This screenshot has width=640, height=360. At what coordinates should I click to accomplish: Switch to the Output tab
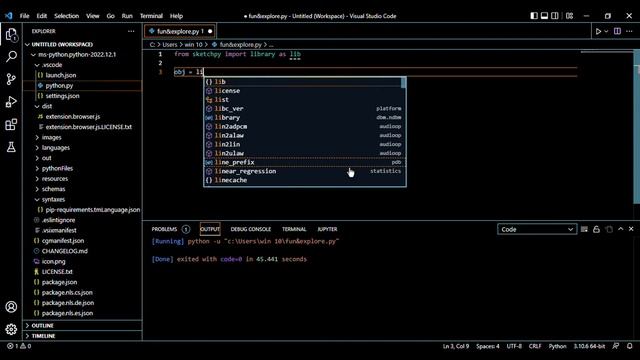pyautogui.click(x=210, y=229)
